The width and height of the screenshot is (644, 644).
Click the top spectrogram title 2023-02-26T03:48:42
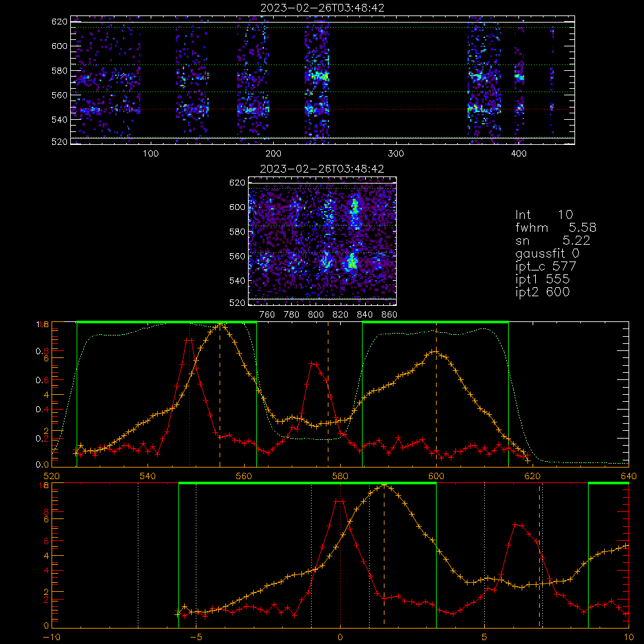click(x=322, y=8)
